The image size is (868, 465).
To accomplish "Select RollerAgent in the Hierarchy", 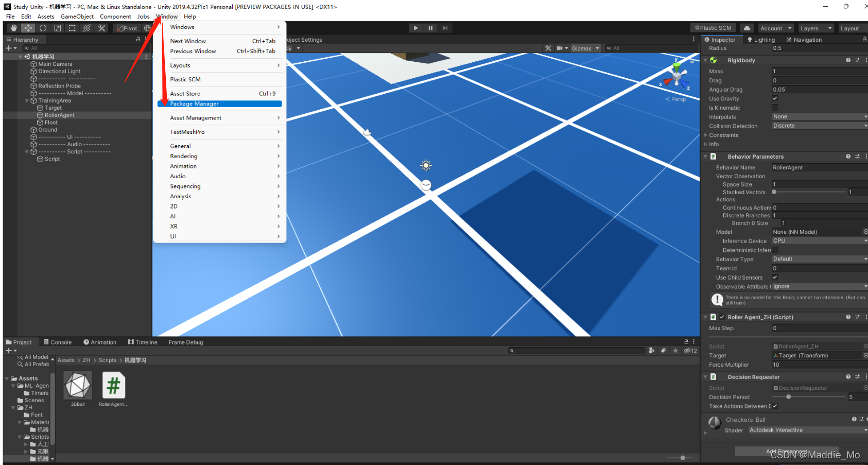I will coord(59,115).
